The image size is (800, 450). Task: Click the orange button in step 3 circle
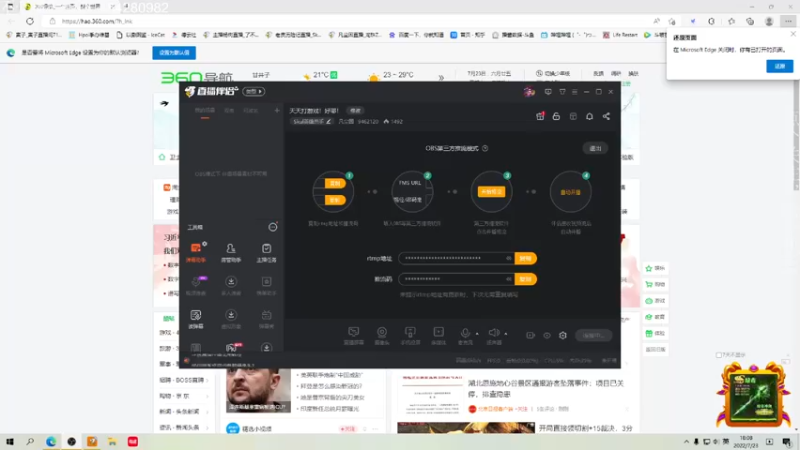491,192
